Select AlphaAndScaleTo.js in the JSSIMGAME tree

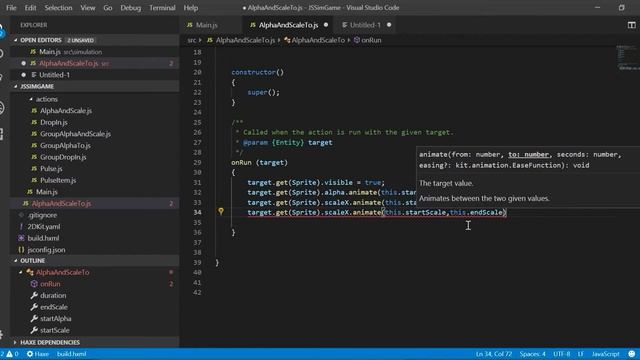tap(61, 203)
